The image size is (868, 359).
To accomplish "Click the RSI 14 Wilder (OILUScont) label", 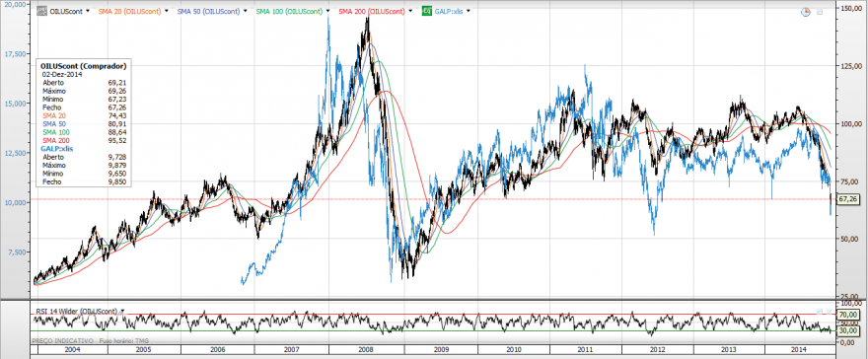I will [x=77, y=311].
